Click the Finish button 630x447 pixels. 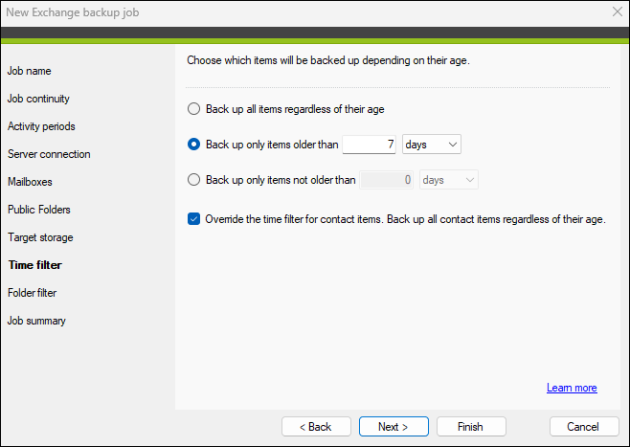(x=471, y=427)
